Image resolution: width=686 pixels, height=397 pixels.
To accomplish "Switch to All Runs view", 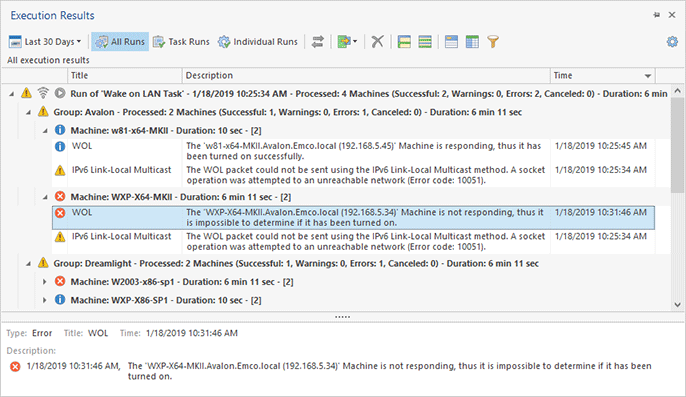I will coord(120,42).
